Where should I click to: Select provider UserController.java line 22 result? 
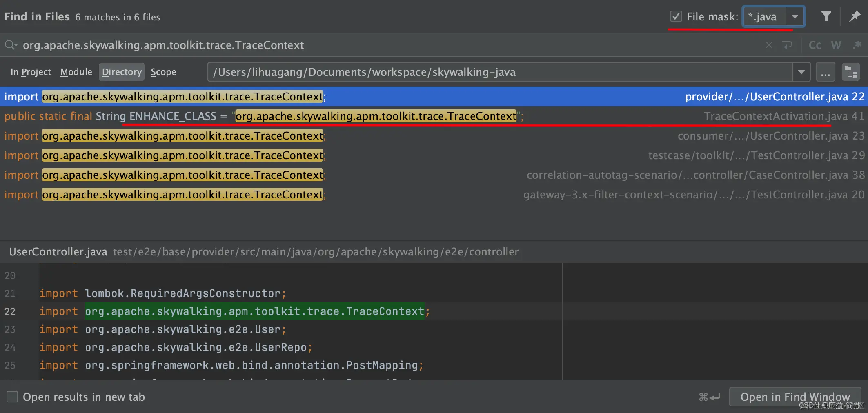pos(434,96)
